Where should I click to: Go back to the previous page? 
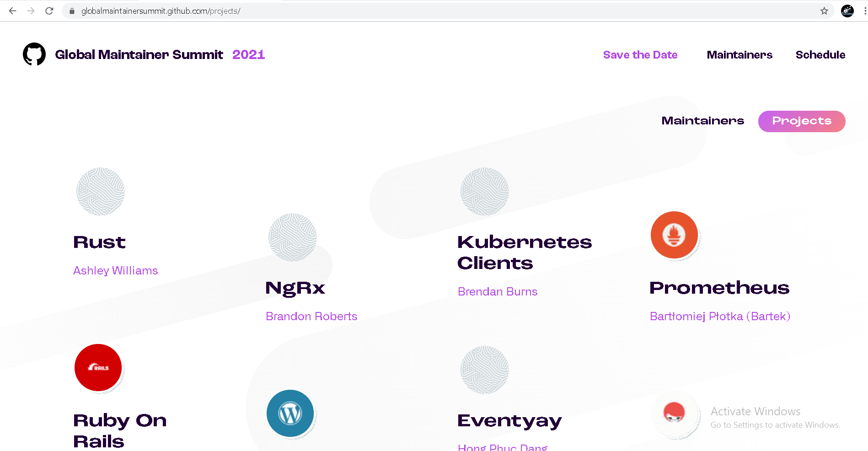pyautogui.click(x=13, y=11)
